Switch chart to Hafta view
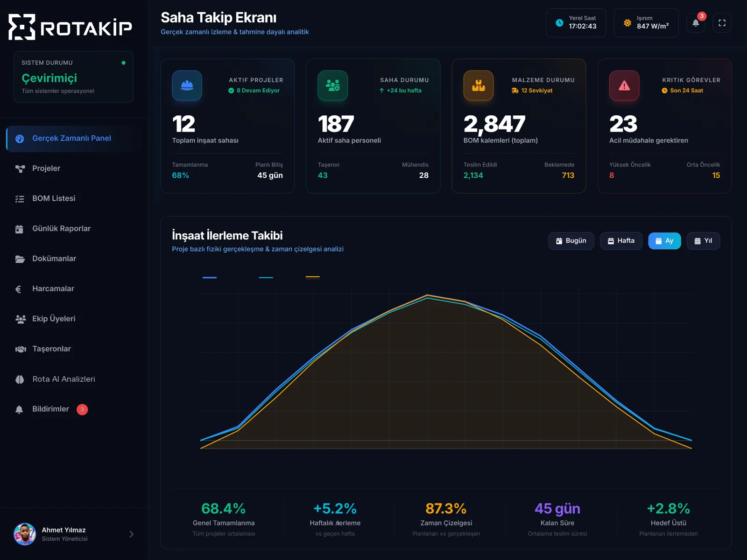This screenshot has width=747, height=560. pyautogui.click(x=621, y=241)
